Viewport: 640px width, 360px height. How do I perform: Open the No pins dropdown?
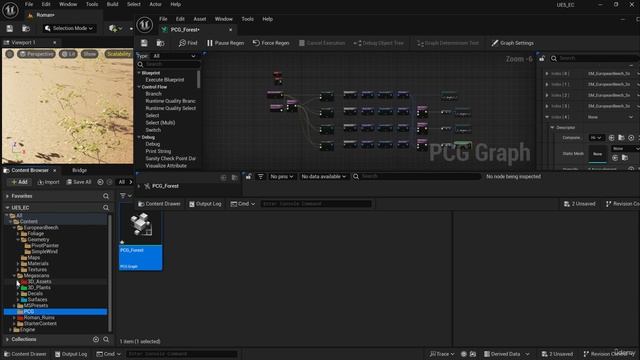pos(282,176)
